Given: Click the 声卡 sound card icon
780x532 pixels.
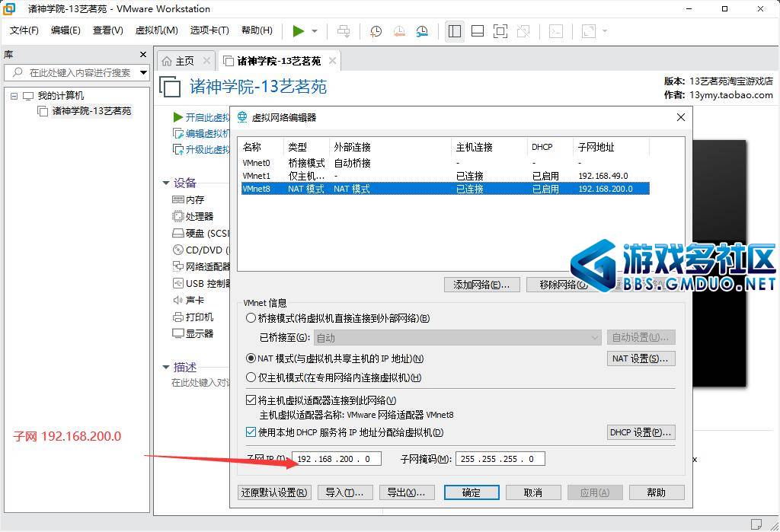Looking at the screenshot, I should point(178,301).
